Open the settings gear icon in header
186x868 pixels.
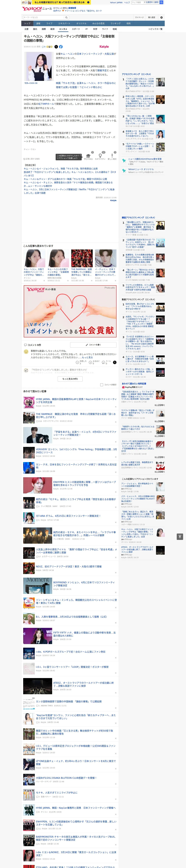161,18
